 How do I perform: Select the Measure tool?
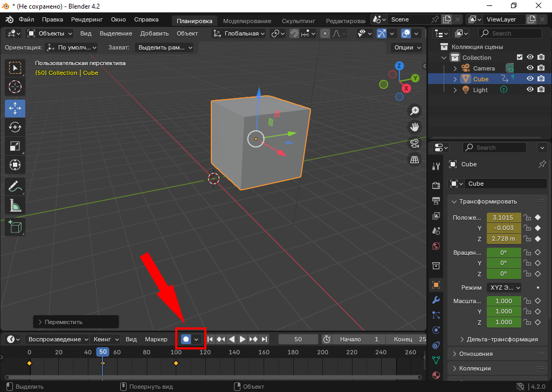tap(15, 206)
